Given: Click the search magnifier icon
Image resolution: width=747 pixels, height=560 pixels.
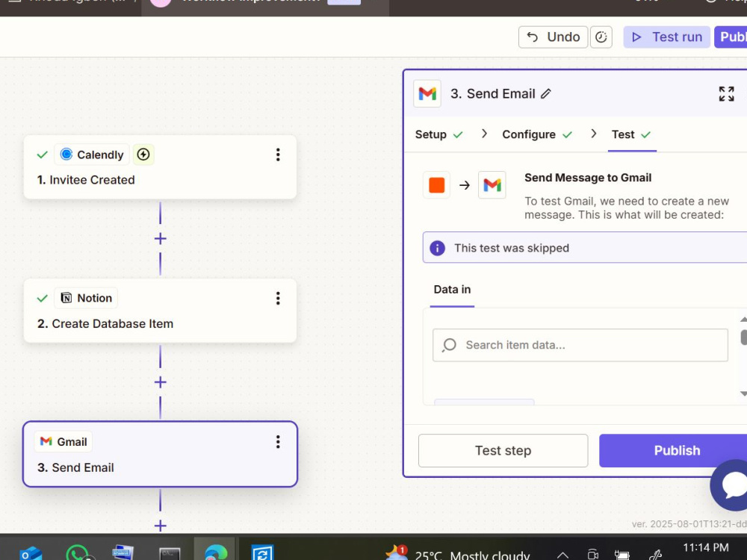Looking at the screenshot, I should (x=449, y=345).
